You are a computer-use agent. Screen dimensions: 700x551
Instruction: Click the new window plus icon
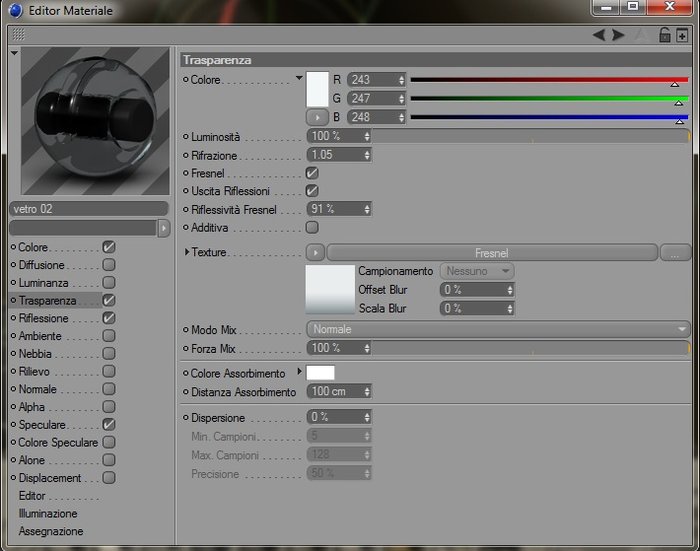(682, 35)
